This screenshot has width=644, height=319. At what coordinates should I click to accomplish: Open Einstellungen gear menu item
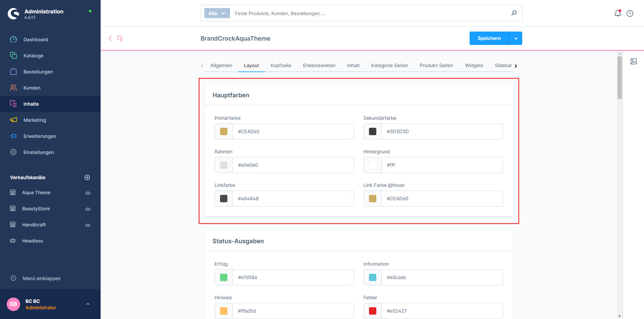39,152
